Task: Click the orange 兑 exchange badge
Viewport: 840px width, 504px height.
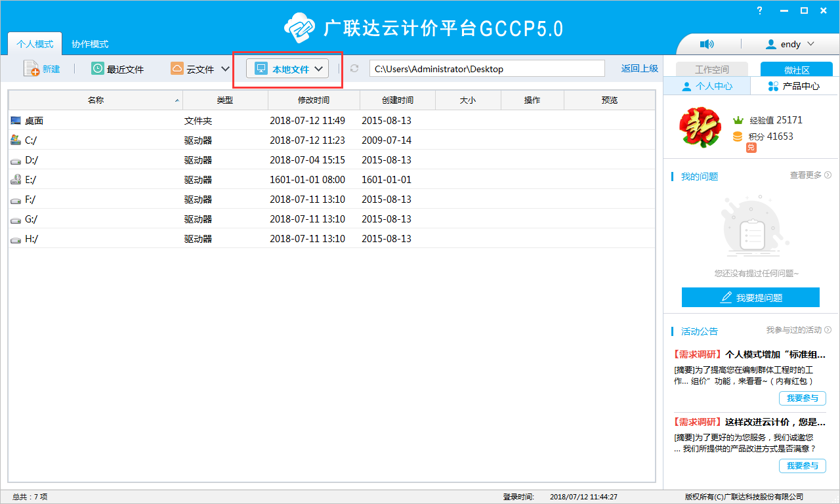Action: 751,148
